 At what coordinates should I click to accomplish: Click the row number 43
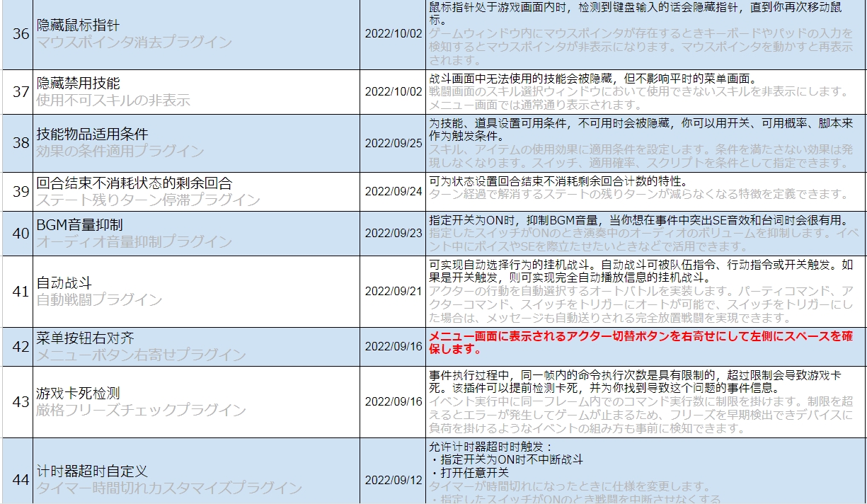[x=21, y=401]
